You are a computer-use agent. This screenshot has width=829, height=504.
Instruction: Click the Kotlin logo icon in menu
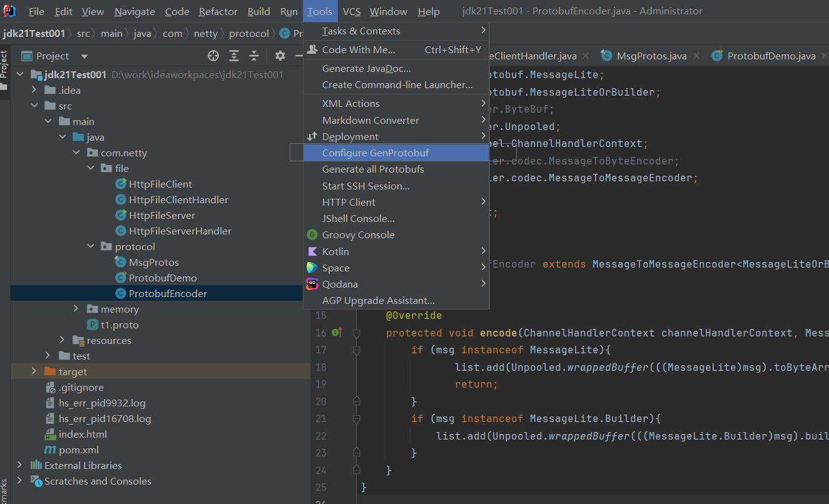pos(312,251)
